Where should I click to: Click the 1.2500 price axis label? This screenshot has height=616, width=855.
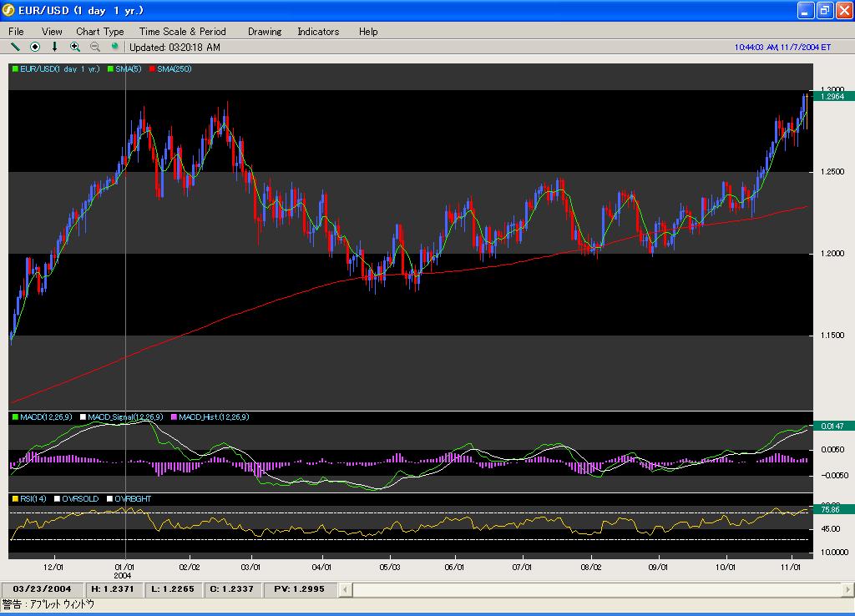click(832, 172)
